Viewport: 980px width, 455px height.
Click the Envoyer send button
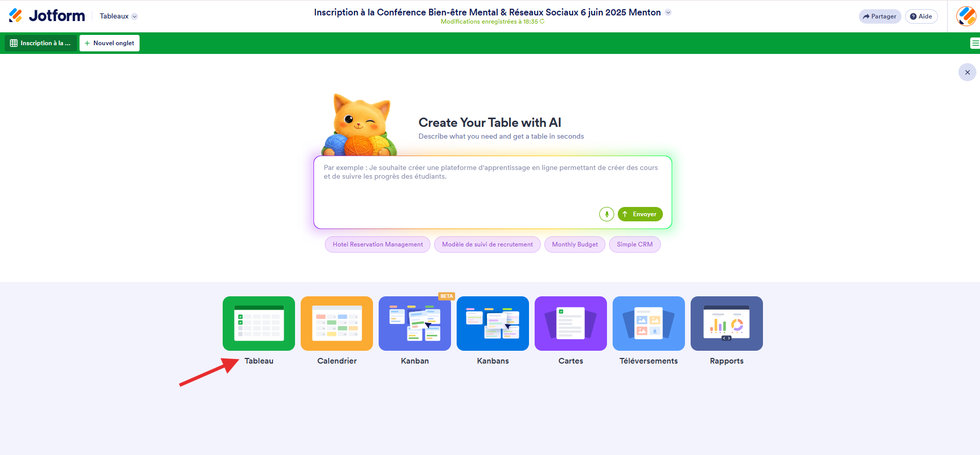pos(640,214)
